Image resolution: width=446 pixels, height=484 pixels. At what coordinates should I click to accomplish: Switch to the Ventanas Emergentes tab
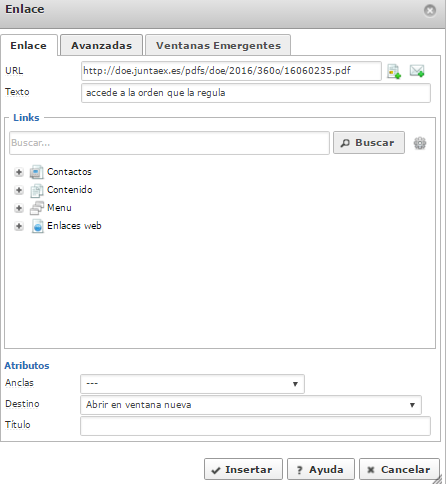[x=218, y=45]
